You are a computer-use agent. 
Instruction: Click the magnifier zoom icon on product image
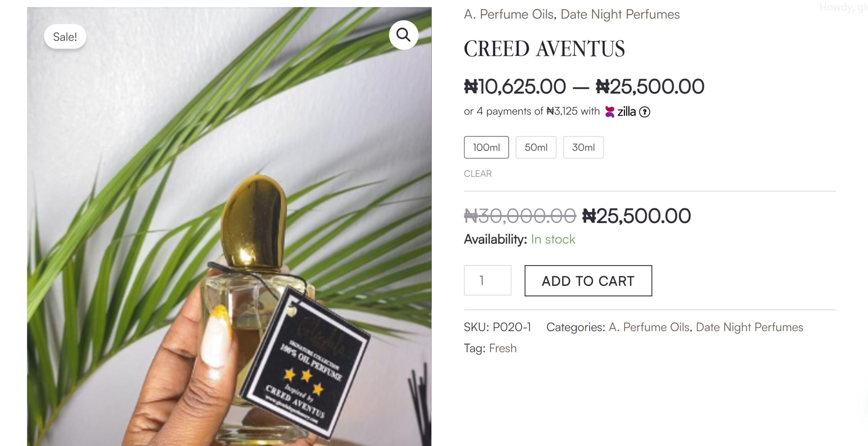pyautogui.click(x=403, y=35)
